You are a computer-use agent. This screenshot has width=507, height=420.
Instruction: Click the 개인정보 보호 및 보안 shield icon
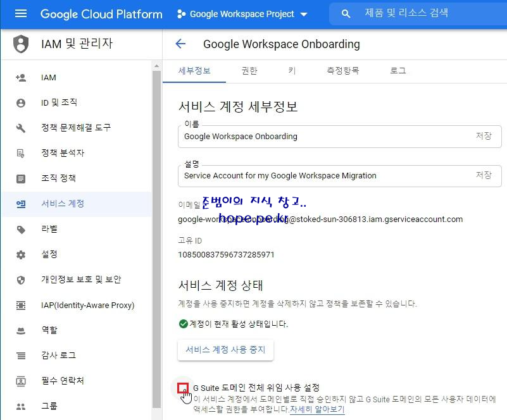[x=21, y=280]
